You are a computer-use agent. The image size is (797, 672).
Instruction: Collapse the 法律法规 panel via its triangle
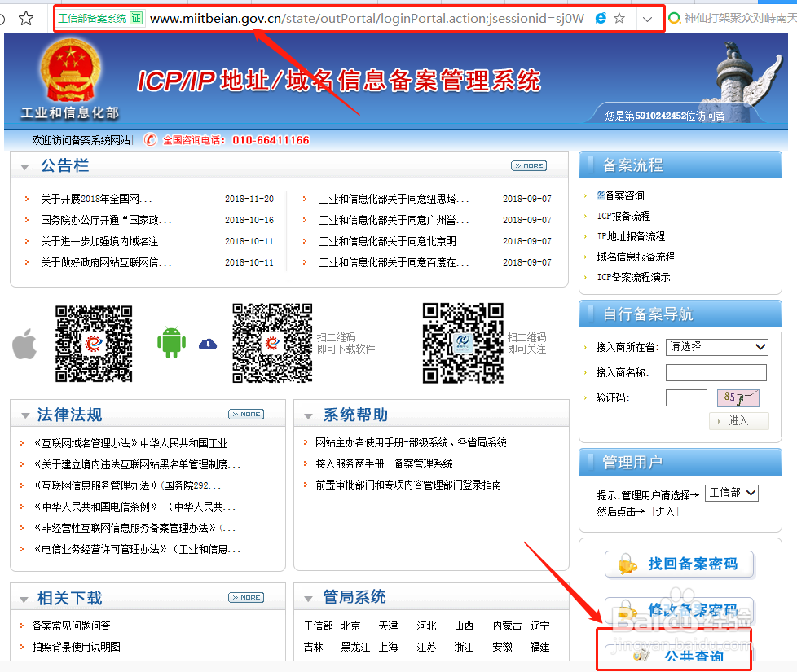click(x=24, y=414)
